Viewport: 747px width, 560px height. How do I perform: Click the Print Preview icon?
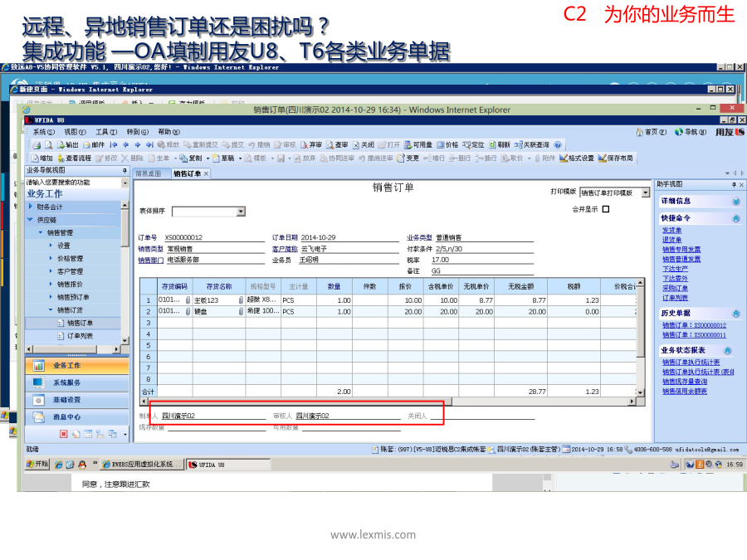[49, 144]
